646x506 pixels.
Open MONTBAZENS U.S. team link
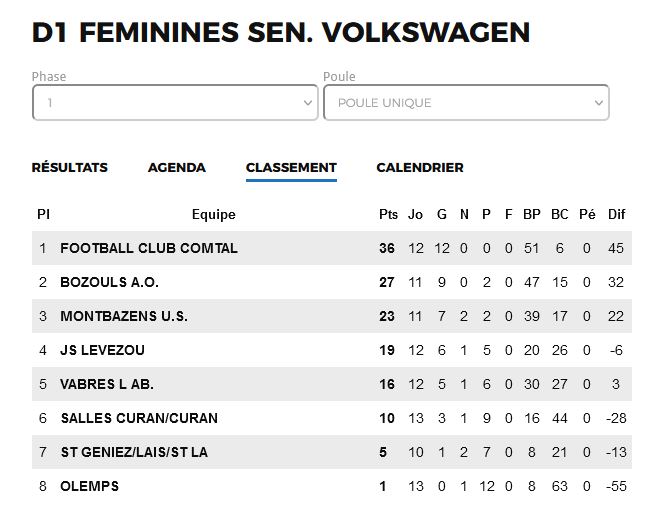[x=124, y=316]
